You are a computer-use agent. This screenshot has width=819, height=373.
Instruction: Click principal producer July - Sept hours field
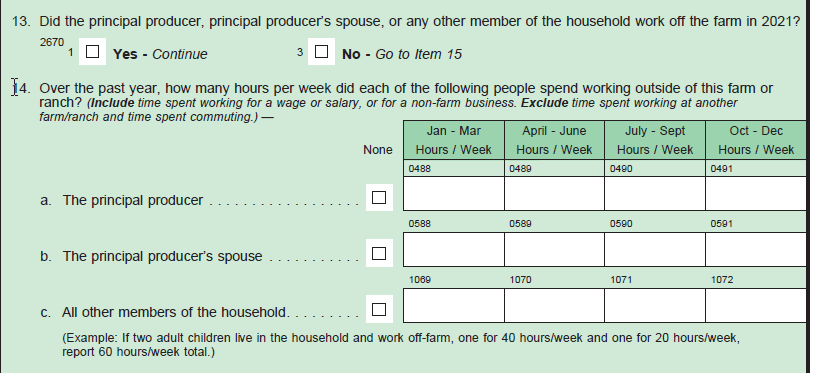pyautogui.click(x=655, y=194)
